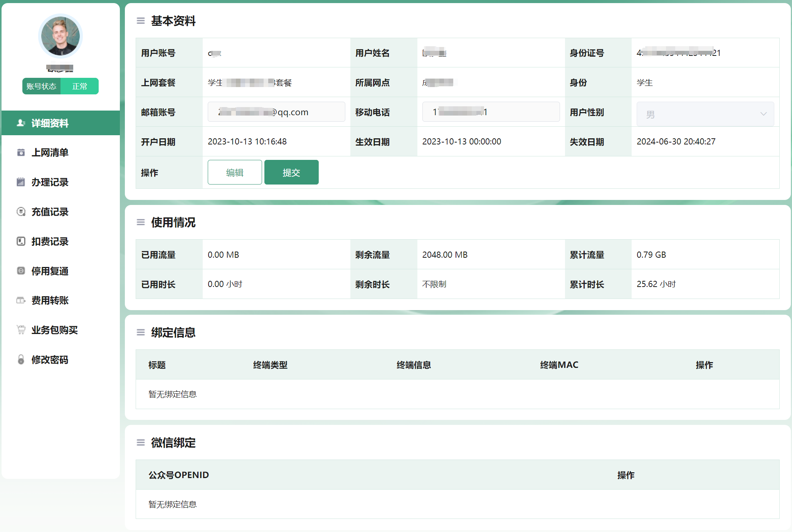Click the 正常 status badge
The image size is (792, 532).
click(x=80, y=86)
